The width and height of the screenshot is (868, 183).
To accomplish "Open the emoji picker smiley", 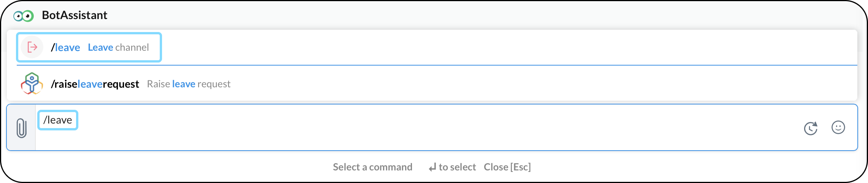I will pyautogui.click(x=838, y=127).
